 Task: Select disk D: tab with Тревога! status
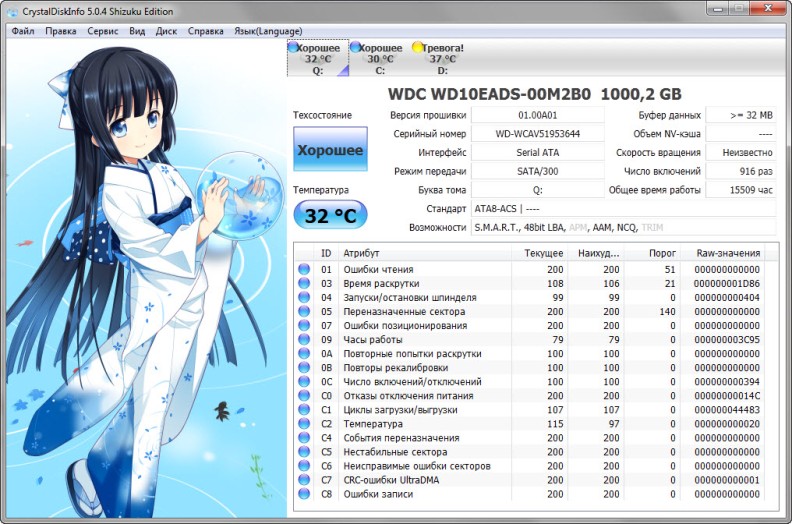(x=442, y=59)
